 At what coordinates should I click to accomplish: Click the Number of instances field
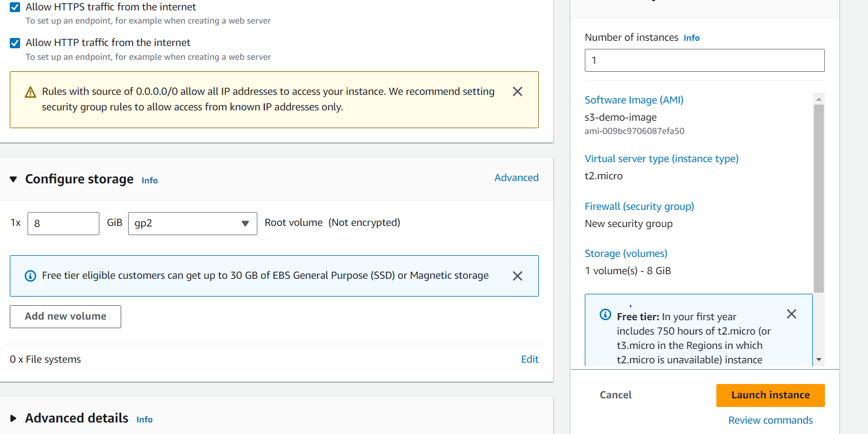coord(704,60)
